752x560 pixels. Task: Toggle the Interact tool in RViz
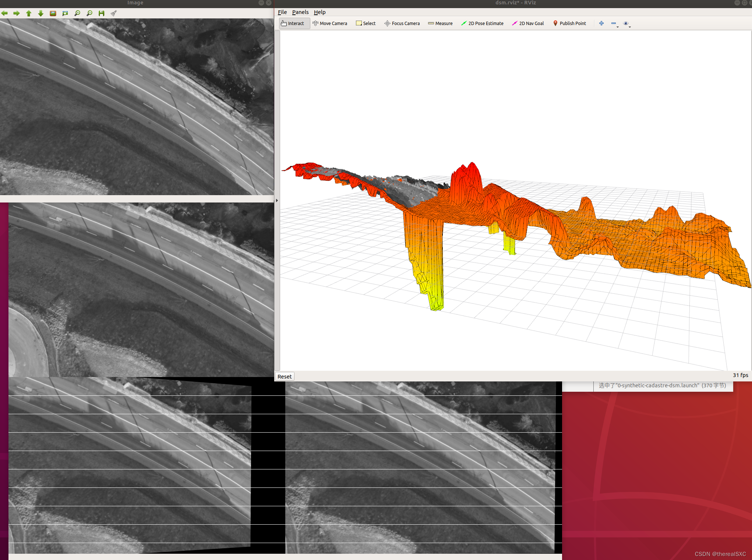(x=293, y=23)
